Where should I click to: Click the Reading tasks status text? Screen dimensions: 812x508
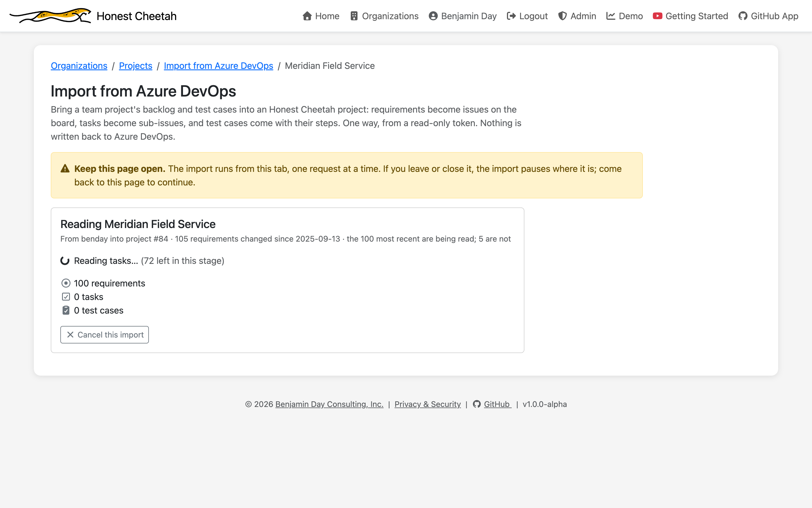coord(106,261)
